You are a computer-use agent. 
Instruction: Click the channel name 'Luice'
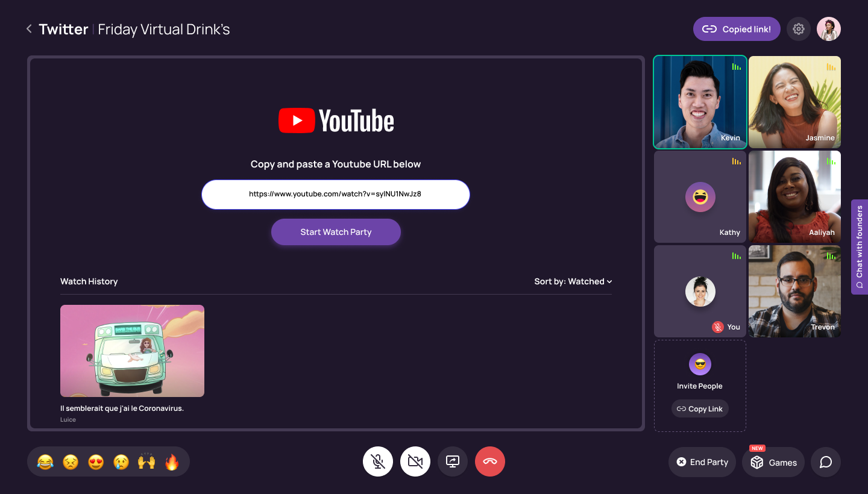[x=68, y=419]
